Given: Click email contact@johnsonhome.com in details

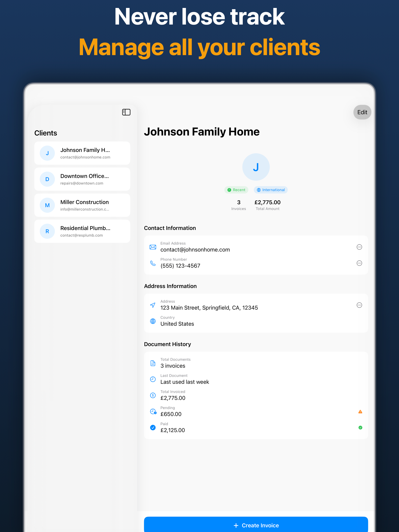Looking at the screenshot, I should pos(195,250).
